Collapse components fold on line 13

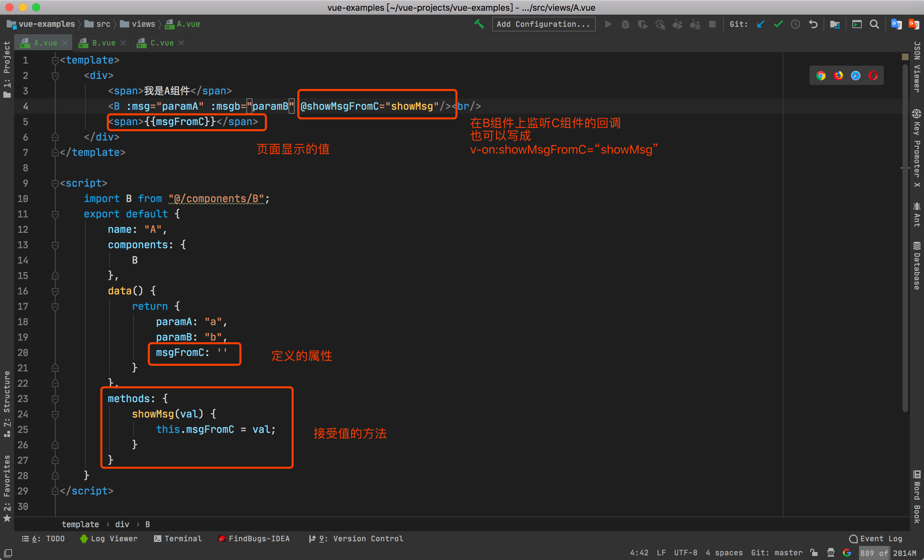coord(55,245)
